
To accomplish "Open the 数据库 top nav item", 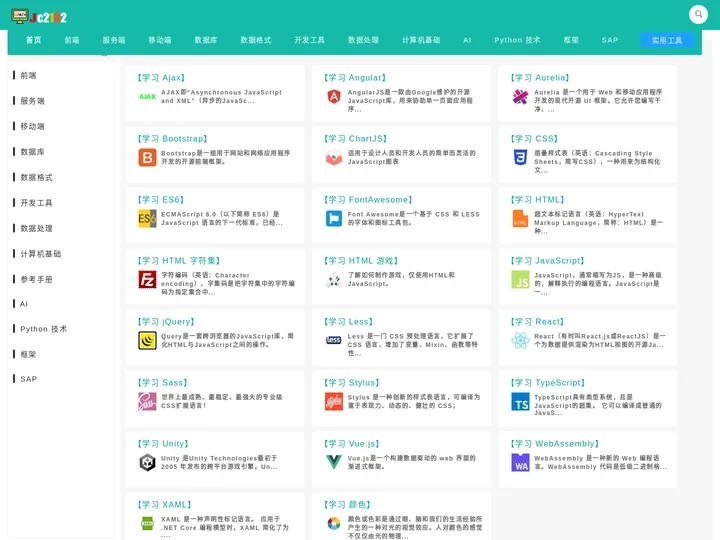I will tap(206, 40).
